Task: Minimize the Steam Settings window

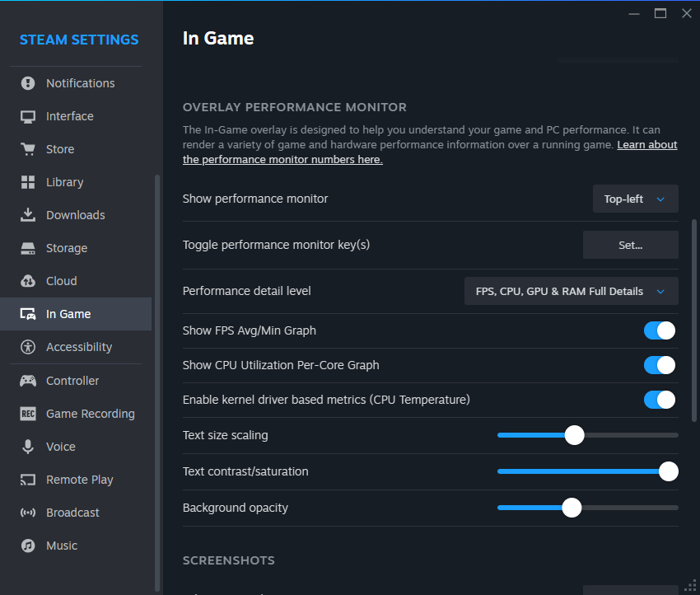Action: coord(634,14)
